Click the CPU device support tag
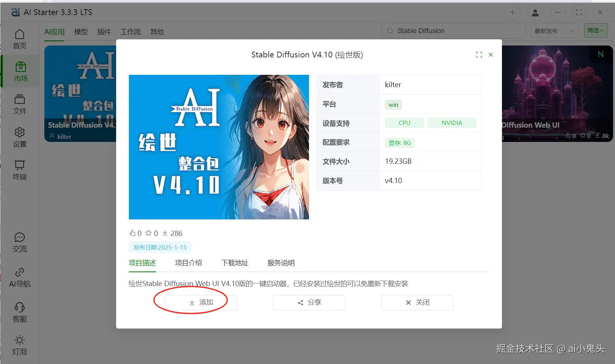Viewport: 615px width, 364px height. pyautogui.click(x=404, y=123)
